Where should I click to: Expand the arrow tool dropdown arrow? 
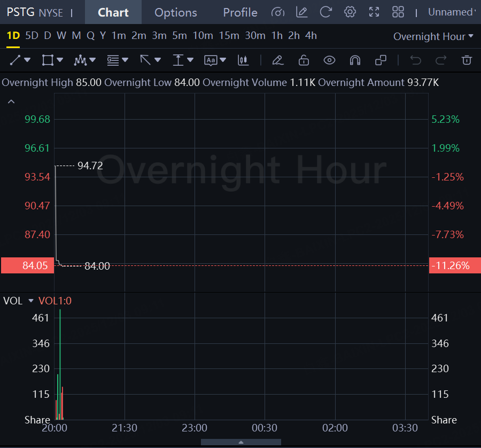158,60
